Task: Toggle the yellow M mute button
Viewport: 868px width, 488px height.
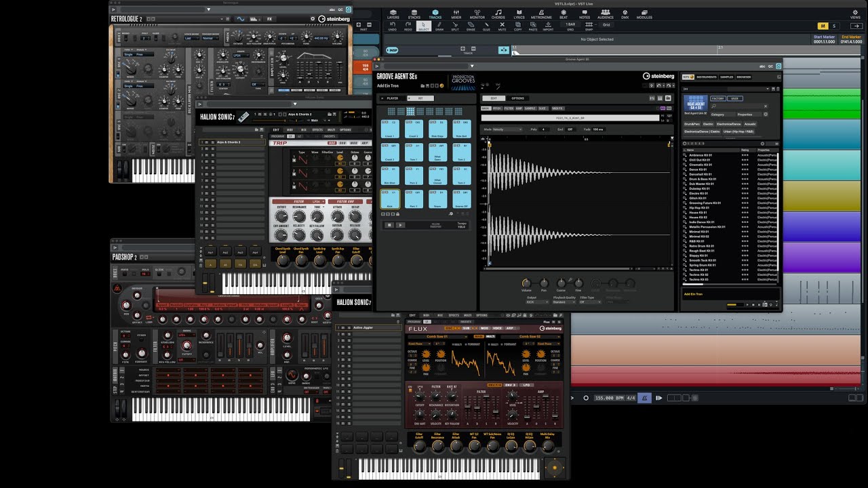Action: pos(823,26)
